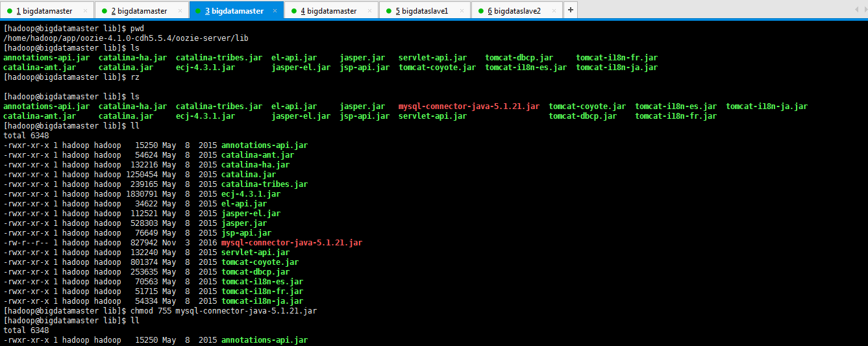Viewport: 868px width, 346px height.
Task: Close the 3 bigdatamaster tab
Action: 275,11
